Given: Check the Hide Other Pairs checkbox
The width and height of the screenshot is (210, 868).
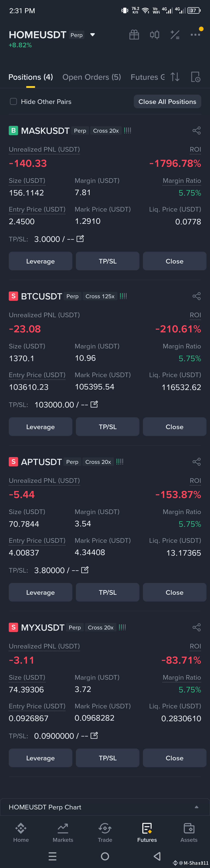Looking at the screenshot, I should click(x=13, y=101).
